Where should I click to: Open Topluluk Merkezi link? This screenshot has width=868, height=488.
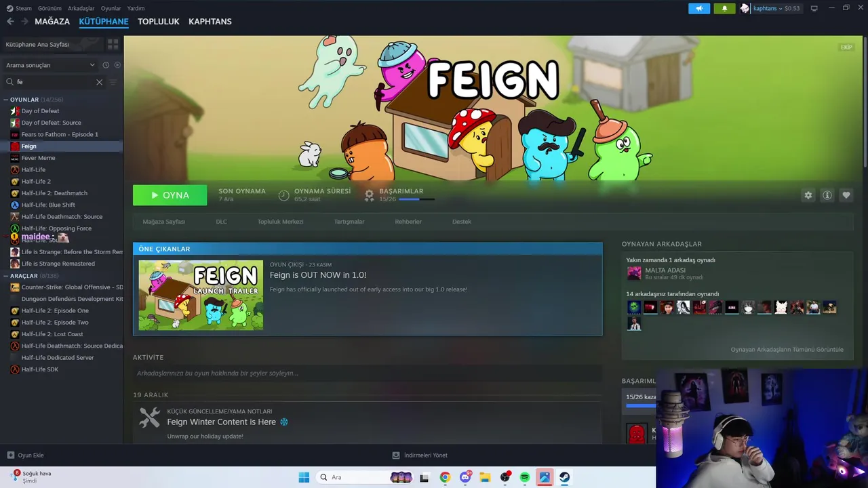coord(281,222)
